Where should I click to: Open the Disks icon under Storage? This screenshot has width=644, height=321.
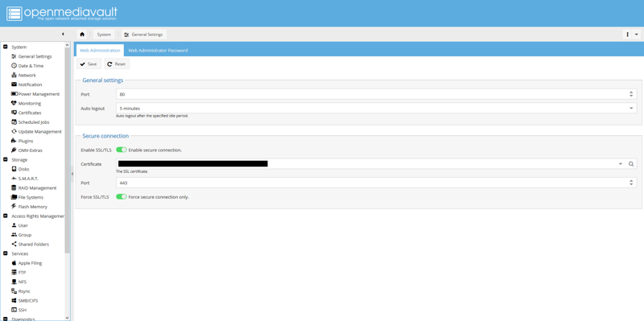(x=14, y=169)
